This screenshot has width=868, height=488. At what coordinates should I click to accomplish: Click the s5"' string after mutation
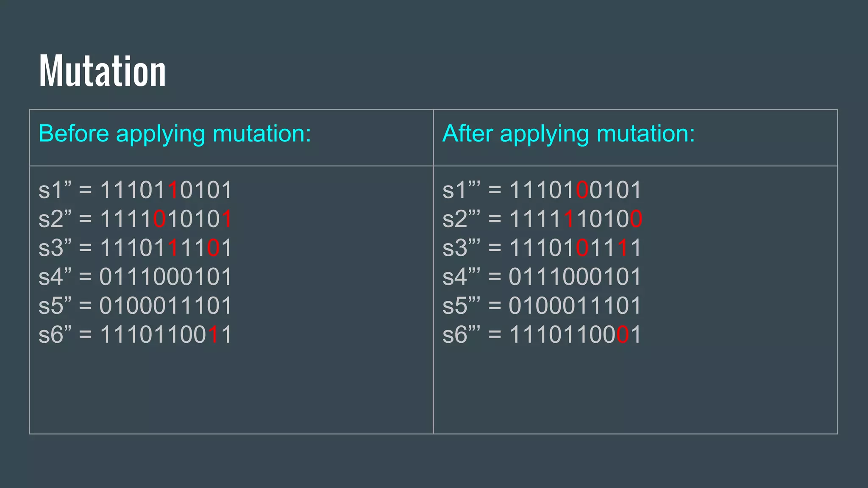point(542,305)
